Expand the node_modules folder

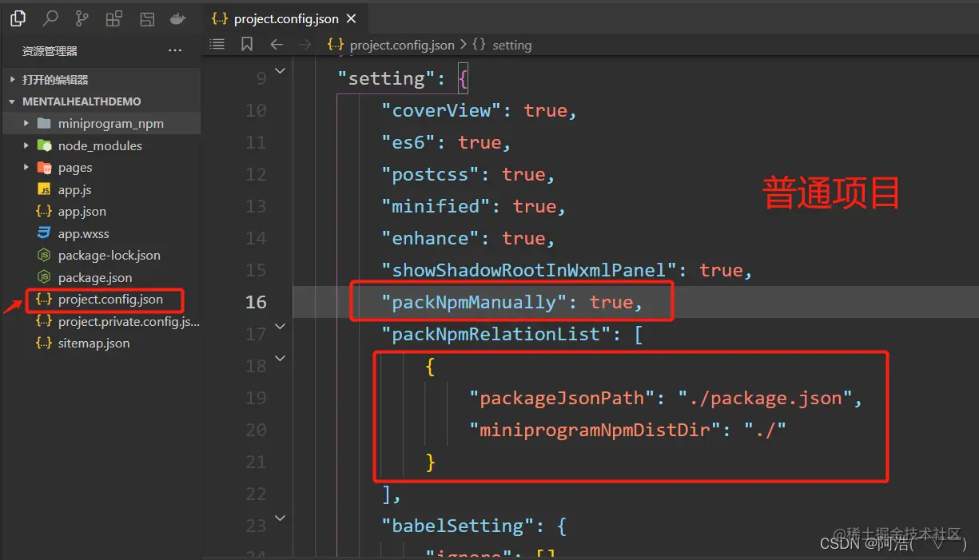pyautogui.click(x=101, y=145)
